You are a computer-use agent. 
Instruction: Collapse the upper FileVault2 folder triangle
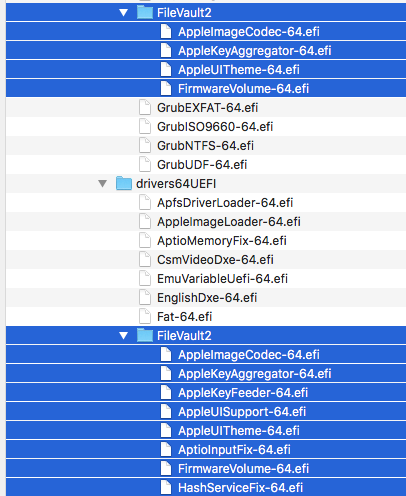click(x=124, y=13)
